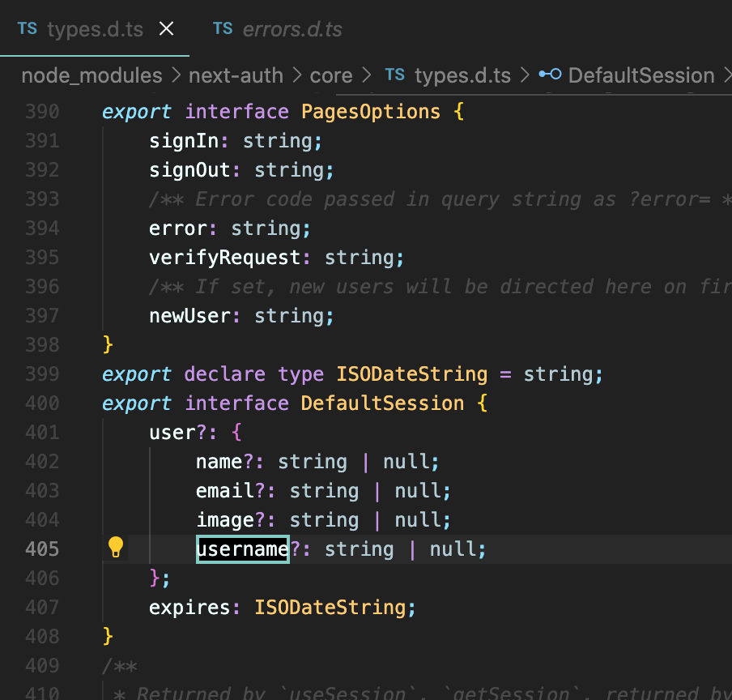Click the DefaultSession symbol icon in breadcrumbs
This screenshot has height=700, width=732.
click(549, 75)
